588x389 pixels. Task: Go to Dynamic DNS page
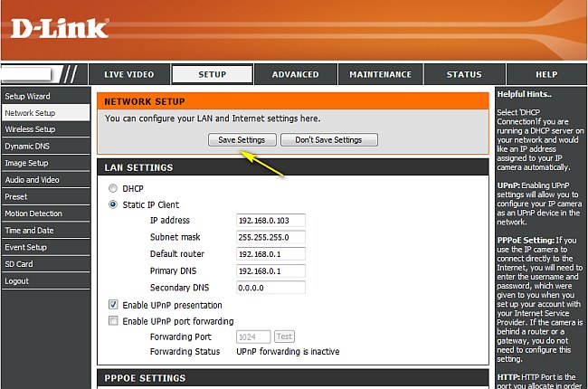pos(28,146)
